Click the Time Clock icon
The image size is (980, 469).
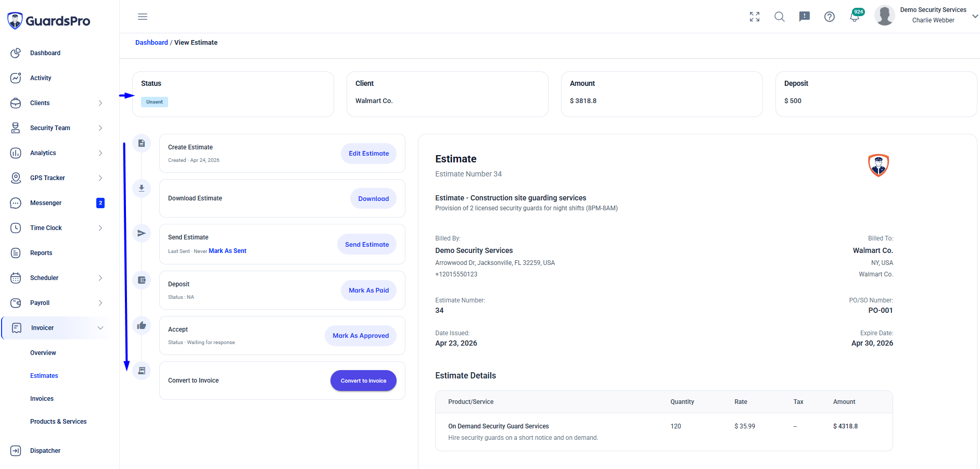click(x=16, y=228)
